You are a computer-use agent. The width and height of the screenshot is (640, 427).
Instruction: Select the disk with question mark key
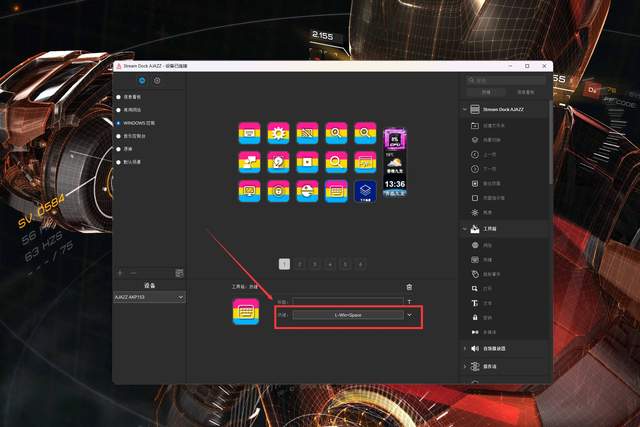click(278, 162)
